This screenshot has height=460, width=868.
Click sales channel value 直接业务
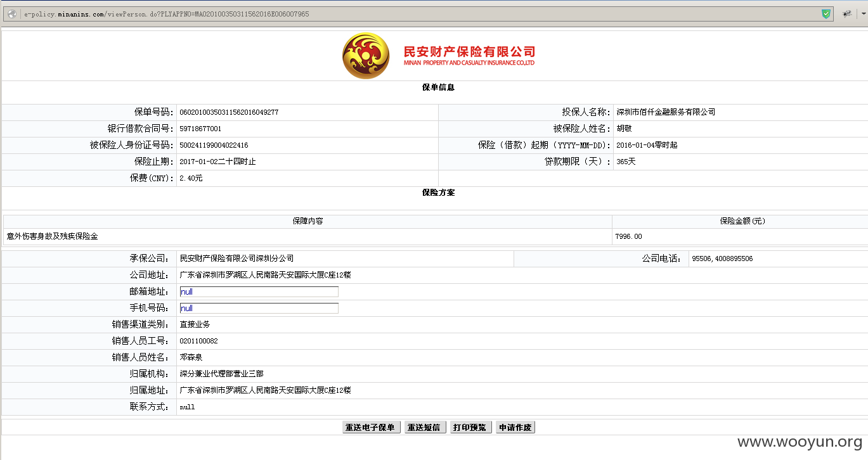click(195, 324)
